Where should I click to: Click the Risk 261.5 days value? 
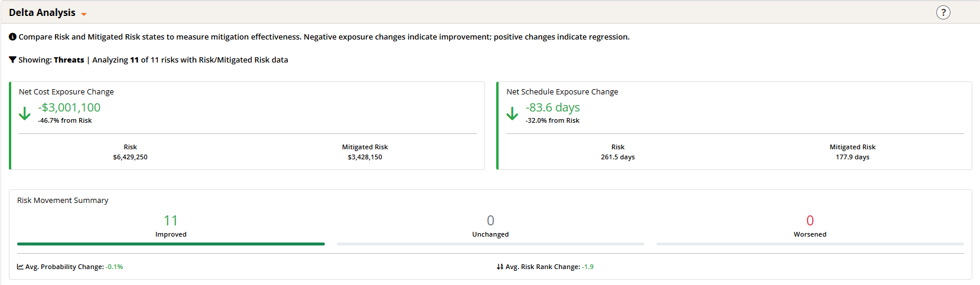[x=618, y=157]
